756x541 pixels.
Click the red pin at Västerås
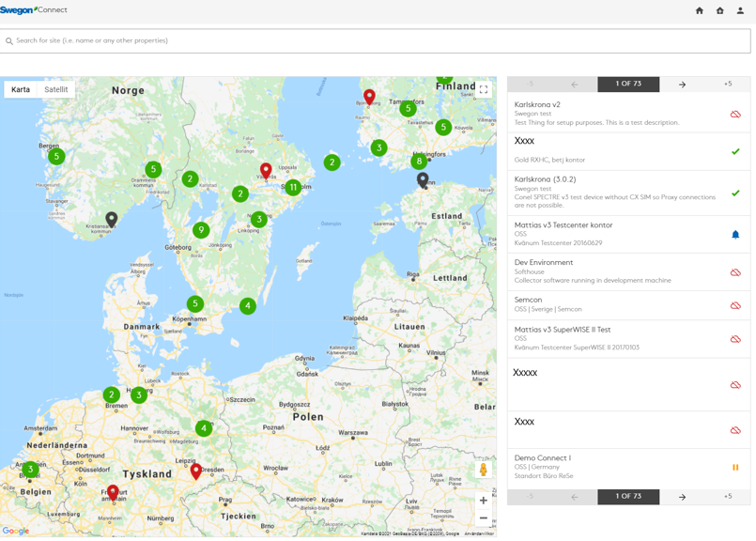266,171
